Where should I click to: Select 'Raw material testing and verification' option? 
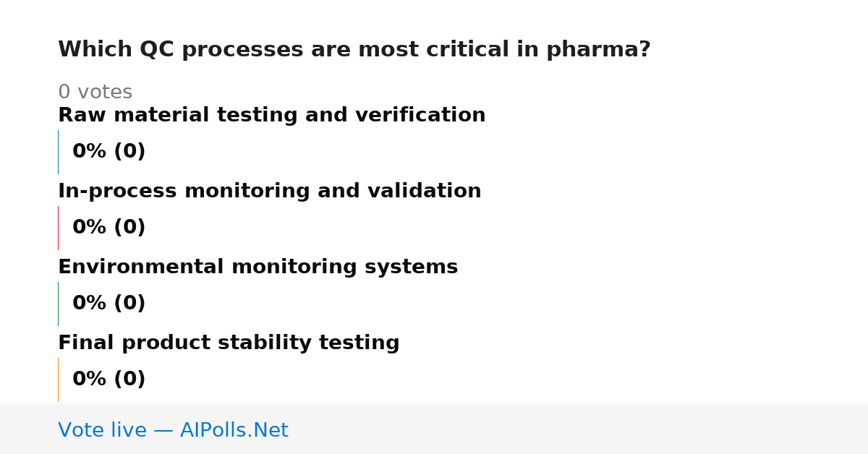(272, 116)
